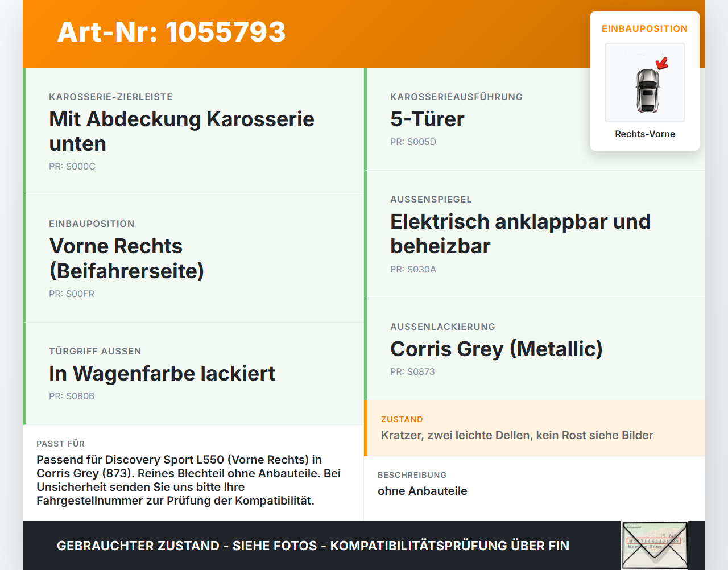Select the Vorne Rechts (Beifahrerseite) card
This screenshot has height=570, width=728.
(193, 259)
